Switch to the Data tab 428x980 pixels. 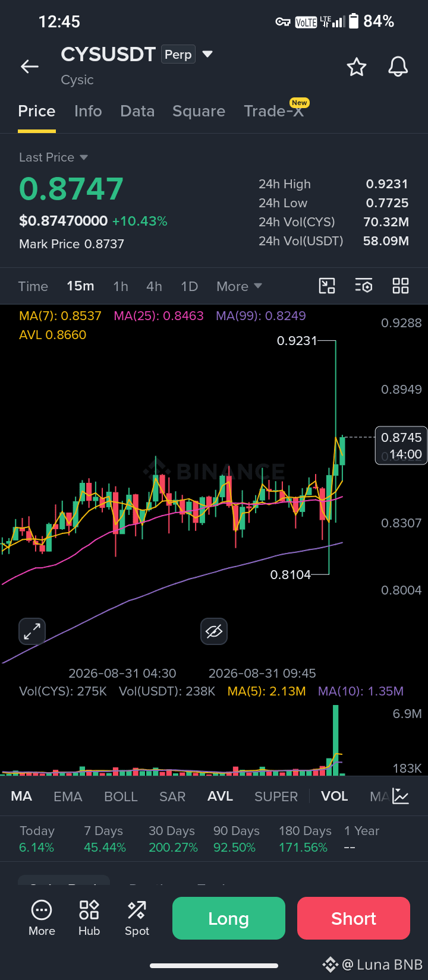(137, 111)
